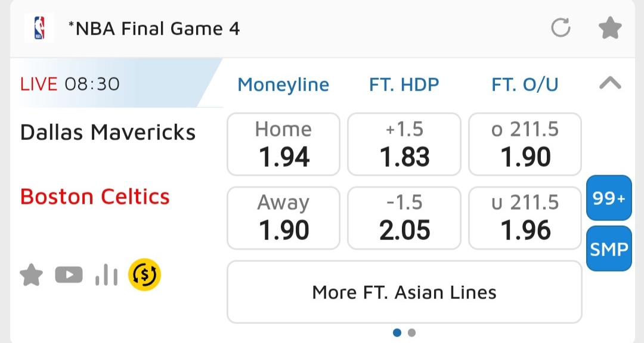
Task: Select +1.5 handicap at 1.83
Action: [x=404, y=145]
